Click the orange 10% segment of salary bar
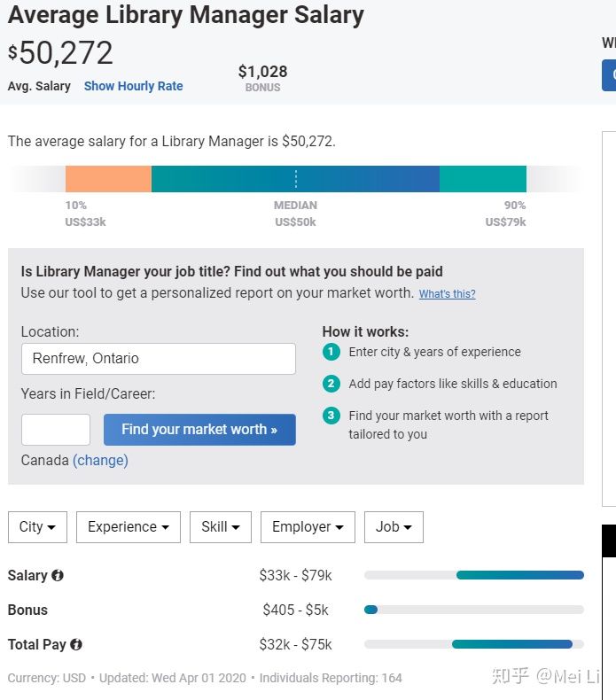 tap(108, 179)
